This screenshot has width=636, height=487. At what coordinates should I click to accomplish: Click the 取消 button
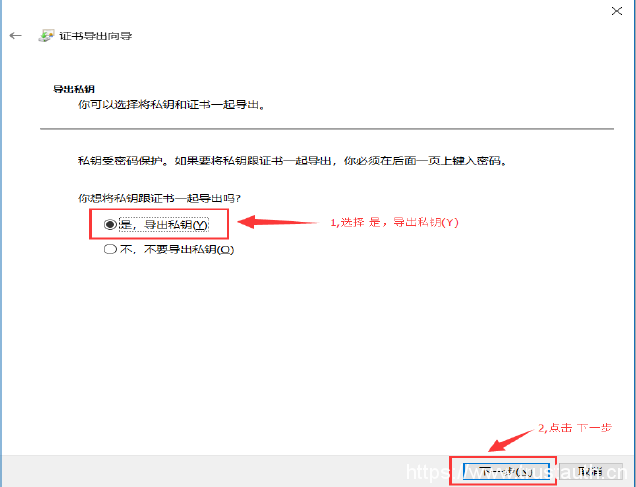click(x=590, y=472)
